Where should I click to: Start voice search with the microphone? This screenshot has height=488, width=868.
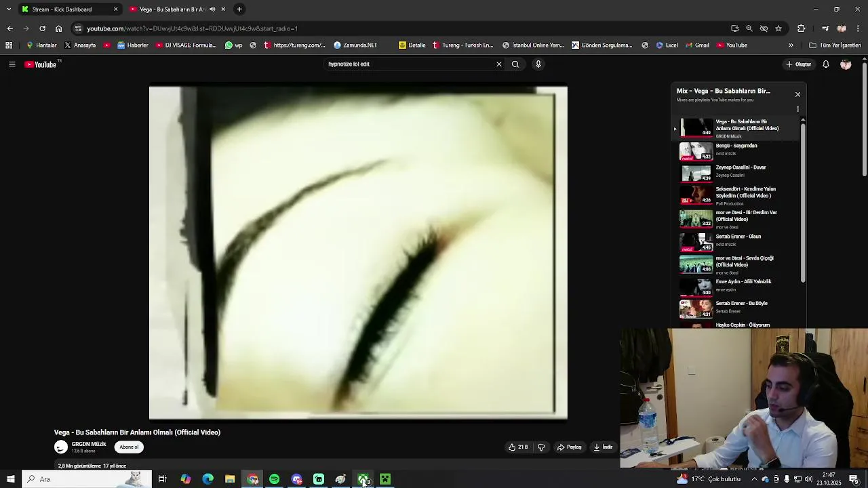click(538, 64)
